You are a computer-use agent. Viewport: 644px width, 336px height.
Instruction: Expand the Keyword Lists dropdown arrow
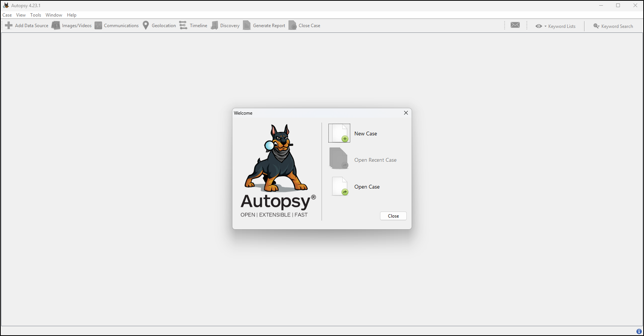pyautogui.click(x=545, y=26)
